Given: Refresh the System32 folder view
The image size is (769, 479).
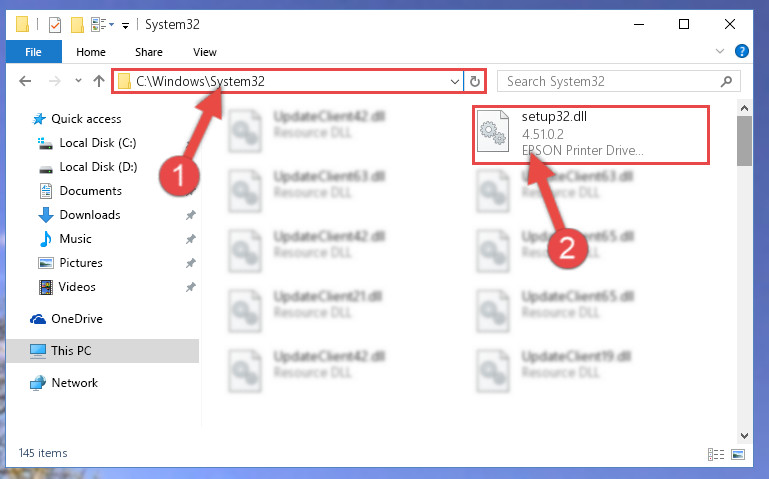Looking at the screenshot, I should click(474, 81).
